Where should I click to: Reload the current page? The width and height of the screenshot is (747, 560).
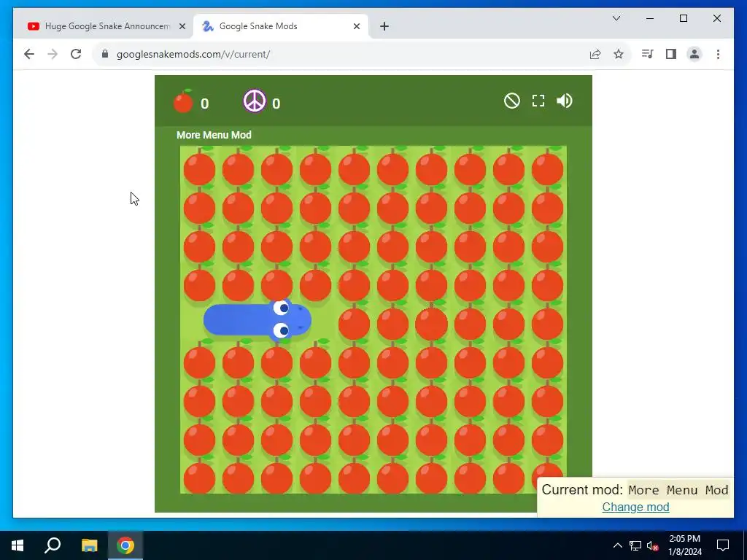pos(76,54)
